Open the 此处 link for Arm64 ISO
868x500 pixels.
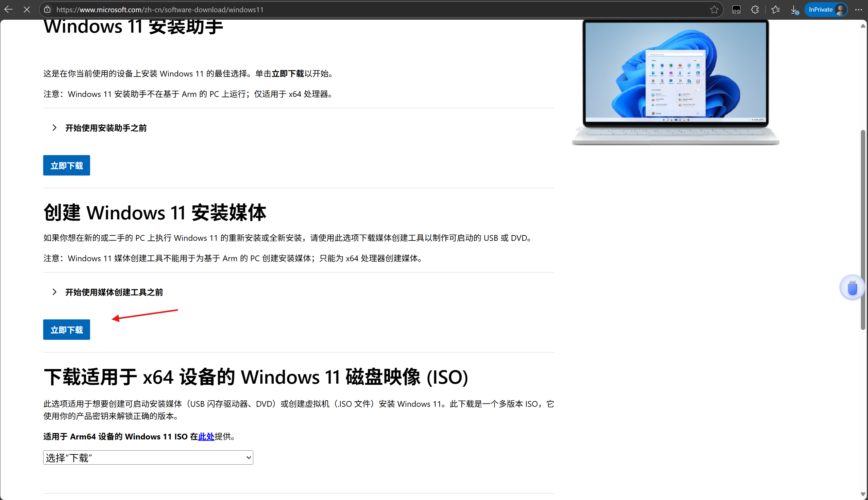206,436
